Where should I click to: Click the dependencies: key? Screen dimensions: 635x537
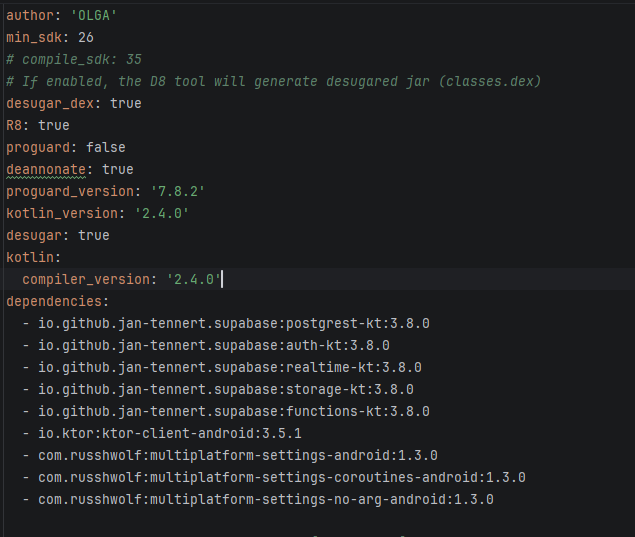click(54, 302)
